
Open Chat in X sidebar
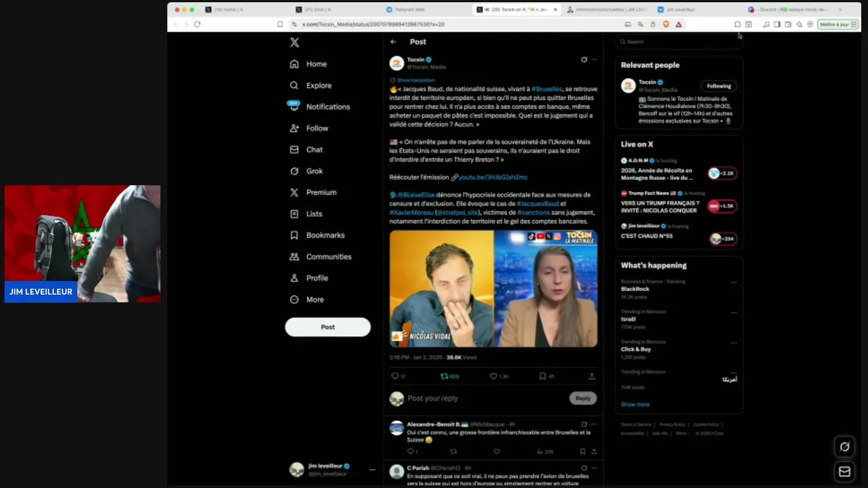pos(307,149)
